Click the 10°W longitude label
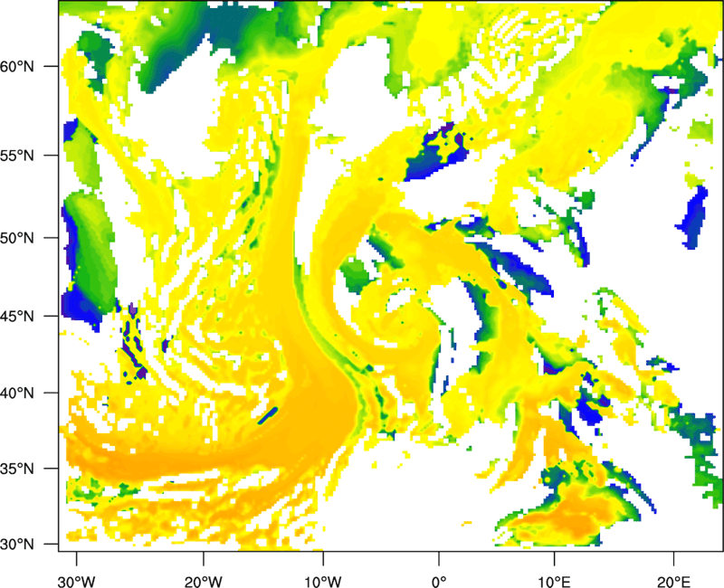The height and width of the screenshot is (588, 724). click(x=322, y=582)
